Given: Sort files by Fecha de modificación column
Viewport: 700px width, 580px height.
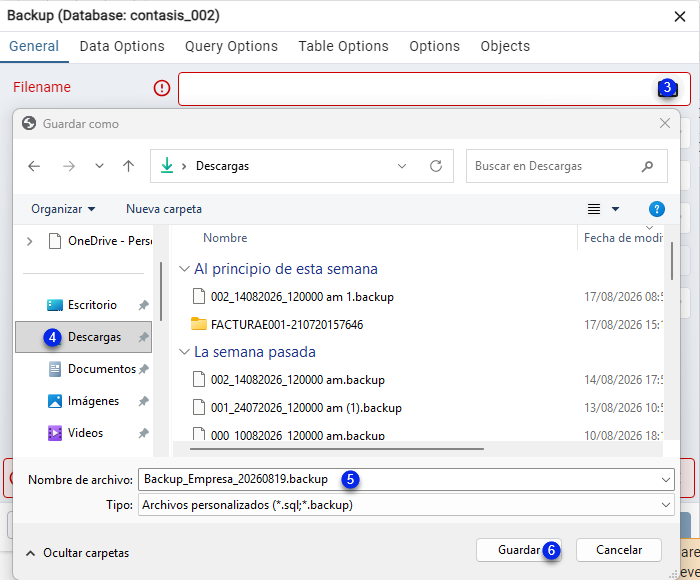Looking at the screenshot, I should (623, 238).
